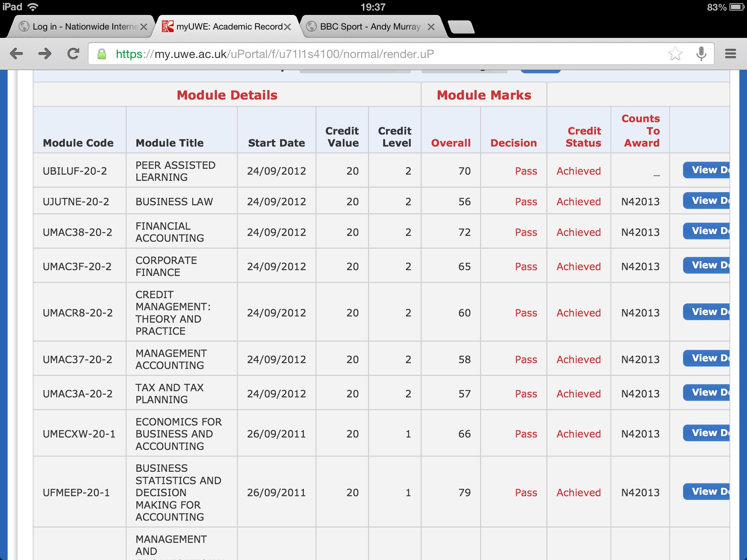Open the Chrome menu icon

click(730, 54)
